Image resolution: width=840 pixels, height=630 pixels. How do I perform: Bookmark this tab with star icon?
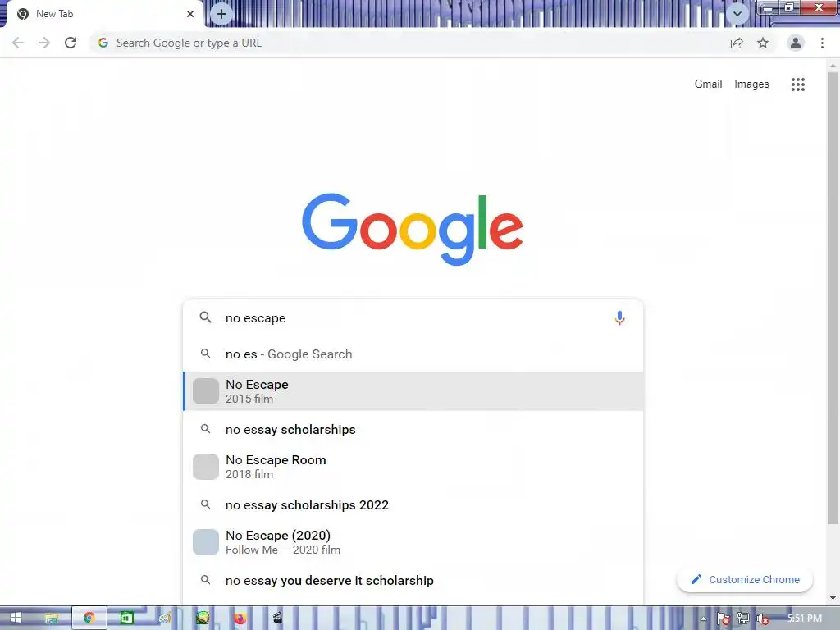pos(763,43)
